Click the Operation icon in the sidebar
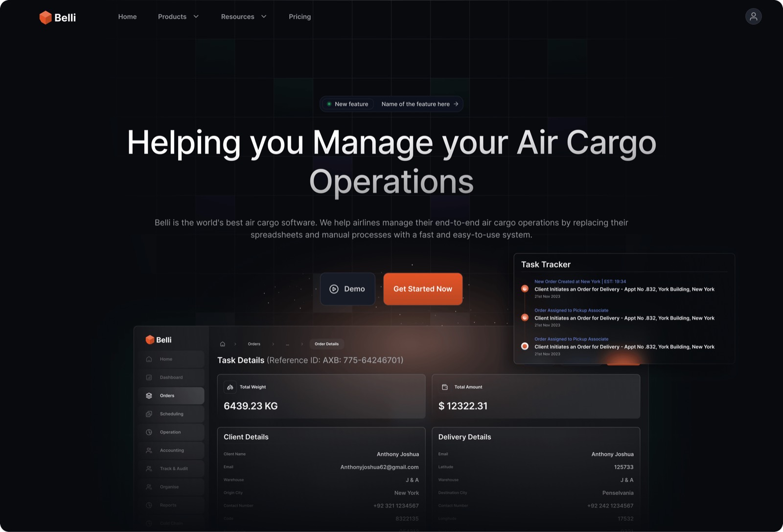This screenshot has height=532, width=783. coord(149,432)
